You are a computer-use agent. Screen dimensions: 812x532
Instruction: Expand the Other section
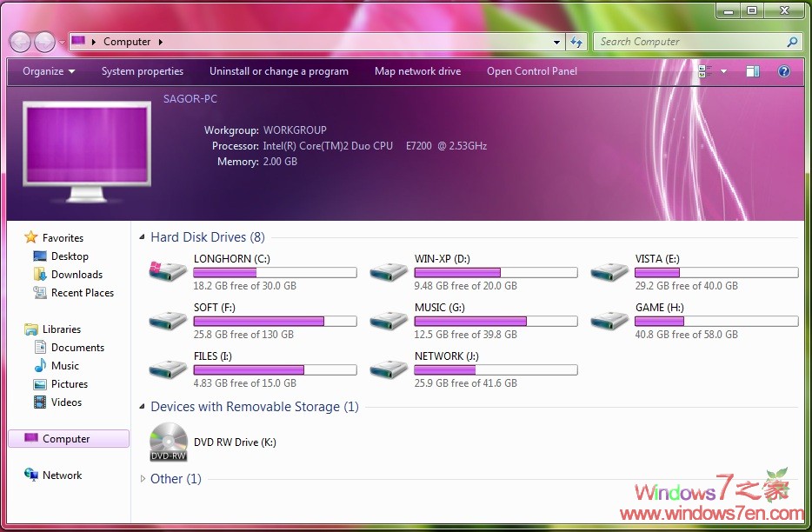(143, 478)
